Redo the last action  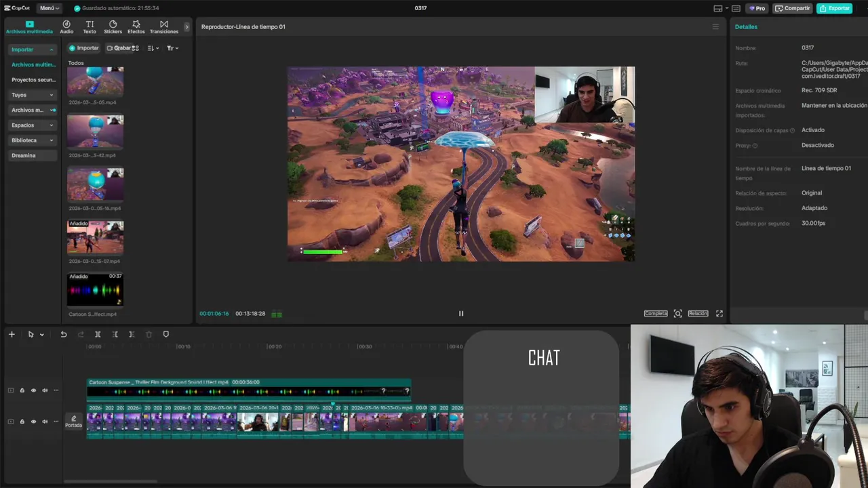coord(81,334)
